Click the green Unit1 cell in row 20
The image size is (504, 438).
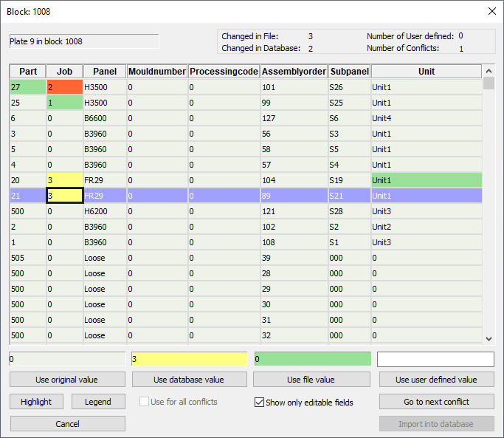coord(426,180)
